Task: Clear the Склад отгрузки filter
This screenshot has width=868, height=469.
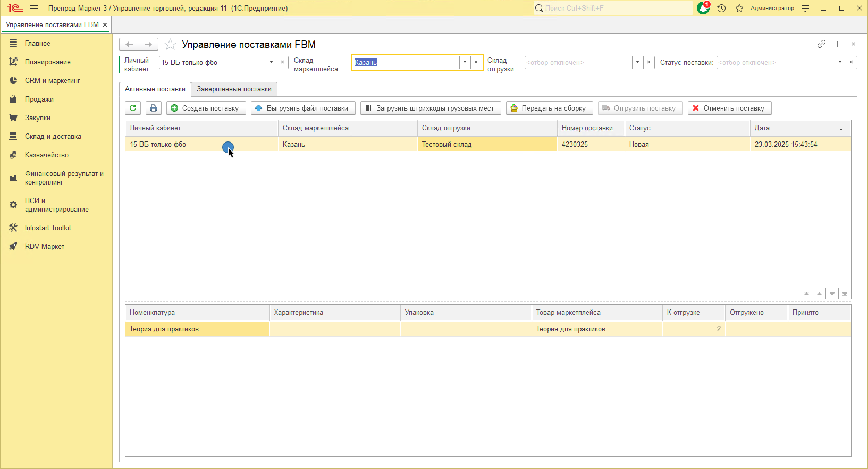Action: (x=649, y=62)
